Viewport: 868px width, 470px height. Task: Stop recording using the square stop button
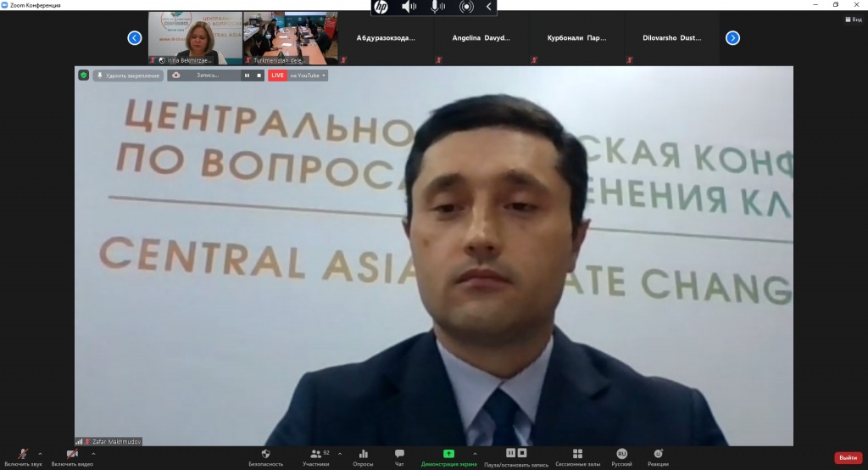[x=259, y=76]
